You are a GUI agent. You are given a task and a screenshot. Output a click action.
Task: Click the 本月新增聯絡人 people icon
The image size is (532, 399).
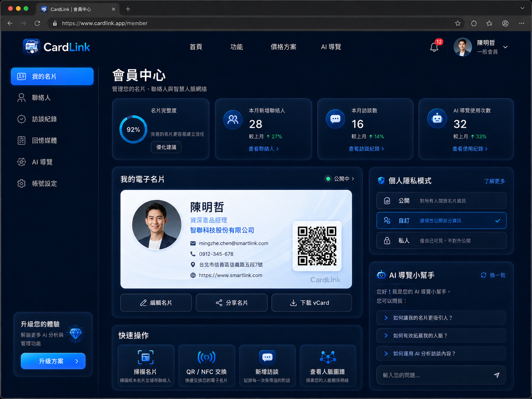click(x=233, y=119)
